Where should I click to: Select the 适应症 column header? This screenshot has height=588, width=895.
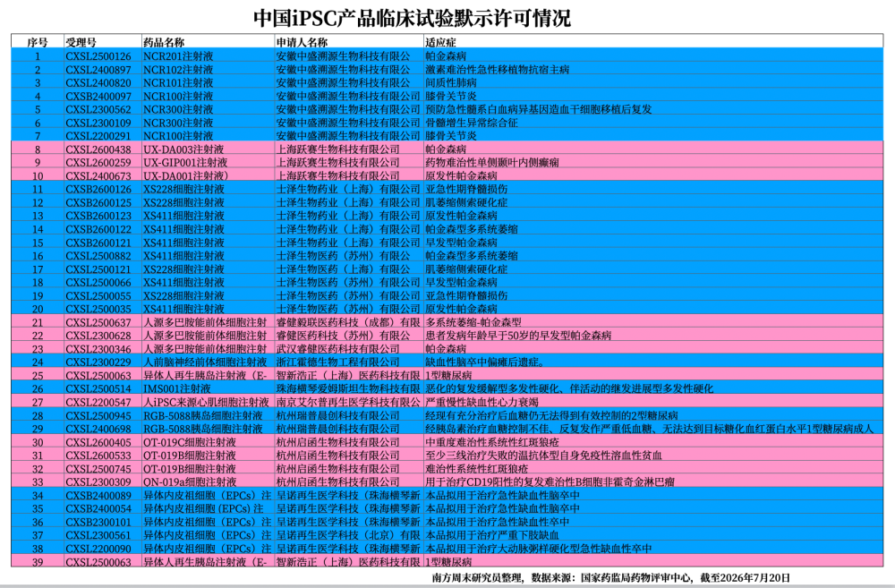pyautogui.click(x=440, y=42)
